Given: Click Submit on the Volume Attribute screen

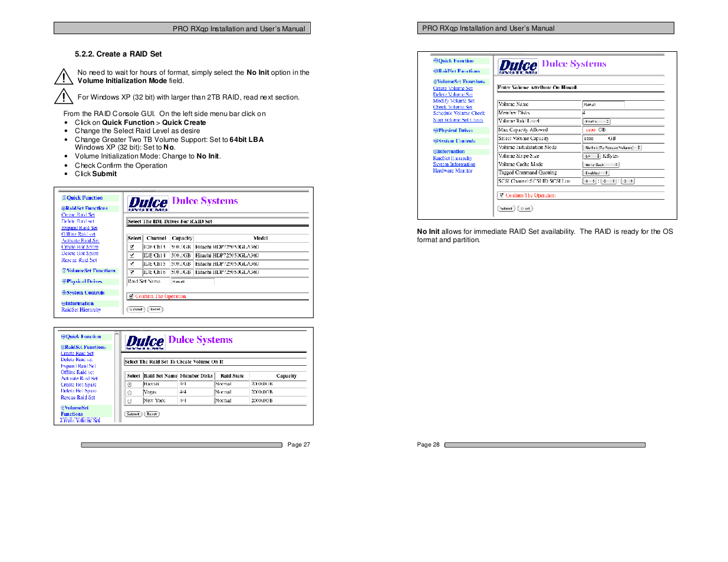Looking at the screenshot, I should (x=506, y=209).
